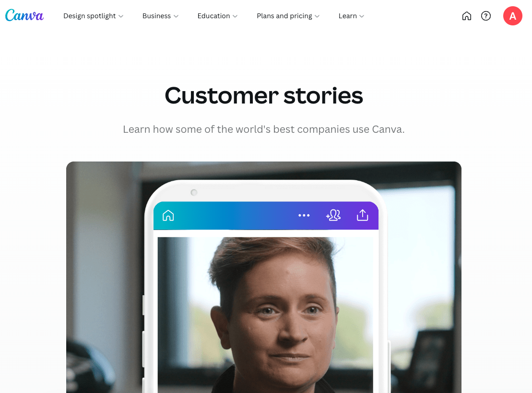532x393 pixels.
Task: Open the Plans and pricing menu
Action: coord(284,16)
